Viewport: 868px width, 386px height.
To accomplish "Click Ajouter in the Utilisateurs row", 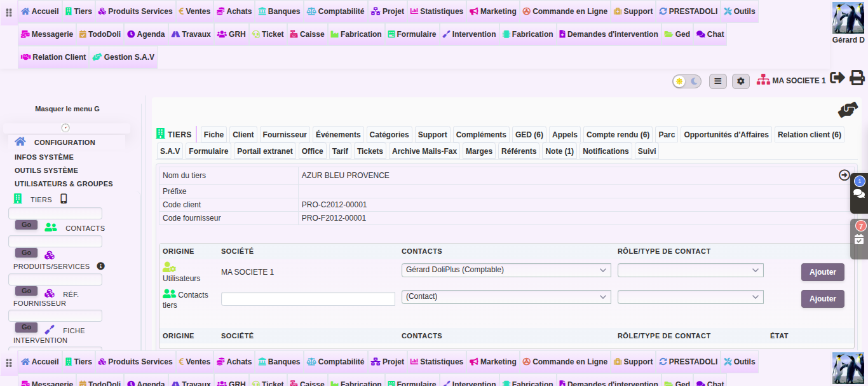I will pos(823,272).
